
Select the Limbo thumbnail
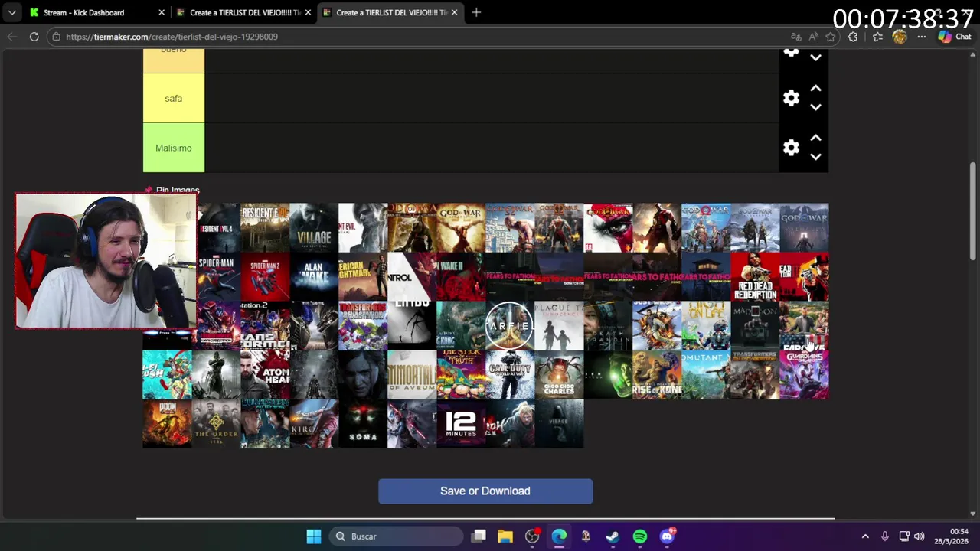(x=412, y=325)
